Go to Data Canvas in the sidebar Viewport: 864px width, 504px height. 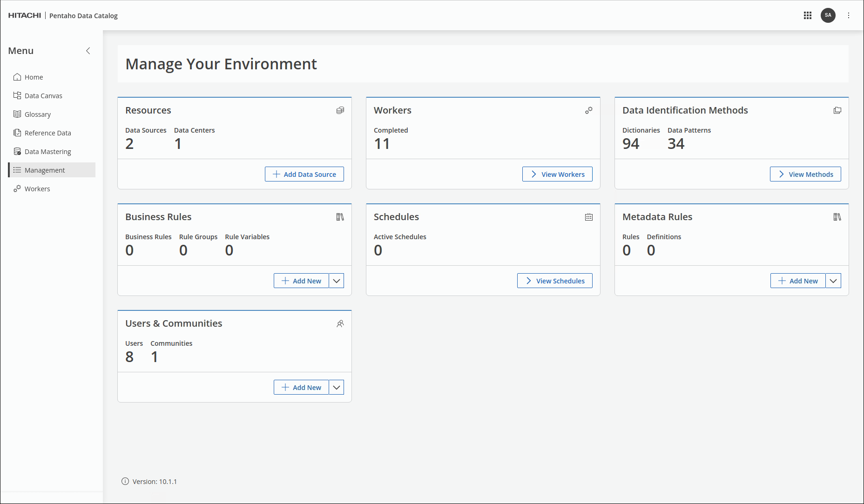[x=43, y=96]
